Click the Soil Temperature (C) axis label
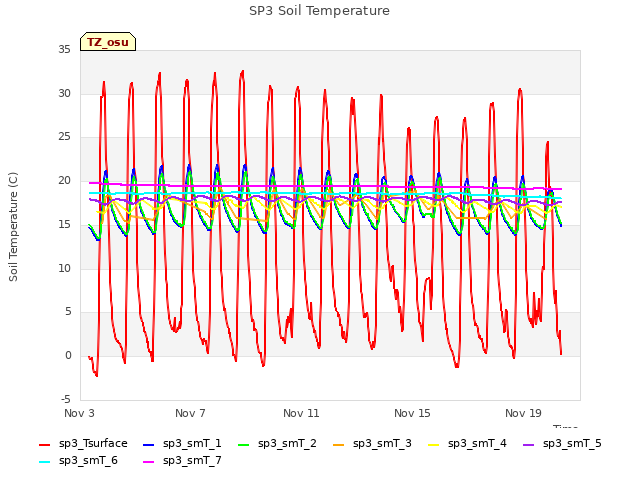640x480 pixels. [x=13, y=227]
